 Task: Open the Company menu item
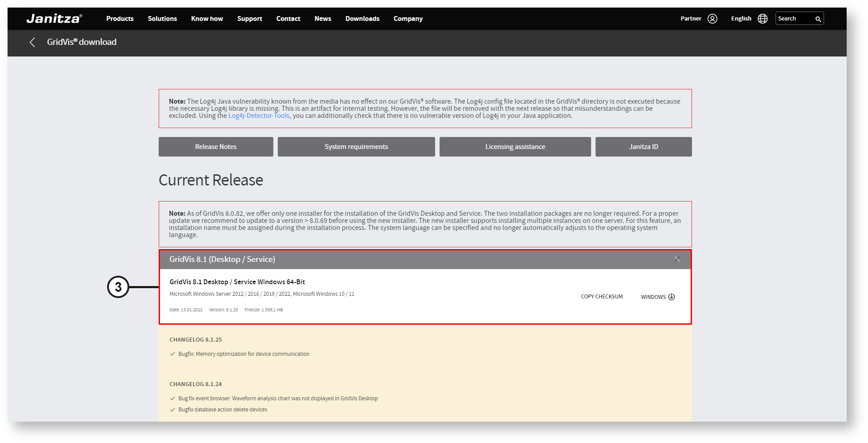pos(408,19)
